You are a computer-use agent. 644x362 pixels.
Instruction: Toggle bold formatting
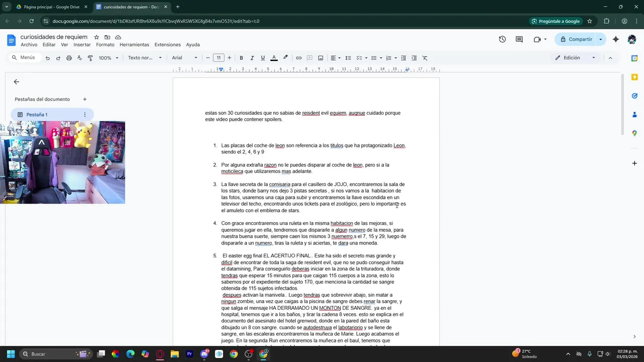(x=242, y=58)
